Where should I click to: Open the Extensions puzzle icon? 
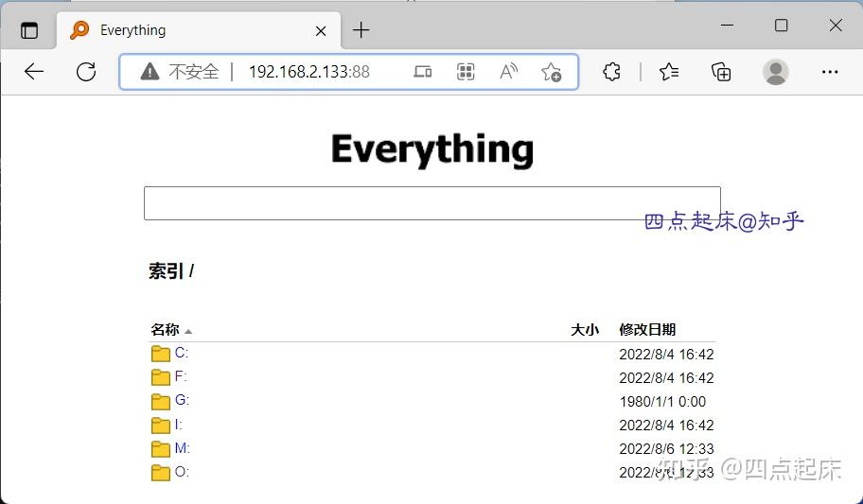[x=611, y=72]
